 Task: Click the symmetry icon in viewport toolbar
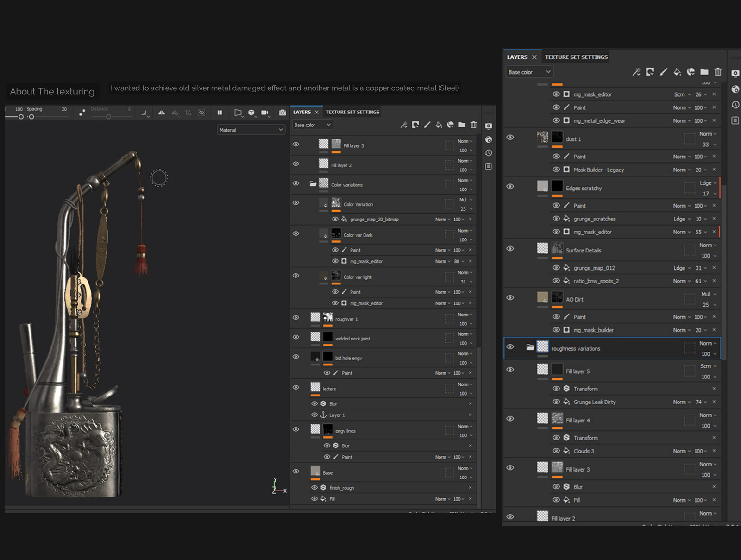point(161,113)
